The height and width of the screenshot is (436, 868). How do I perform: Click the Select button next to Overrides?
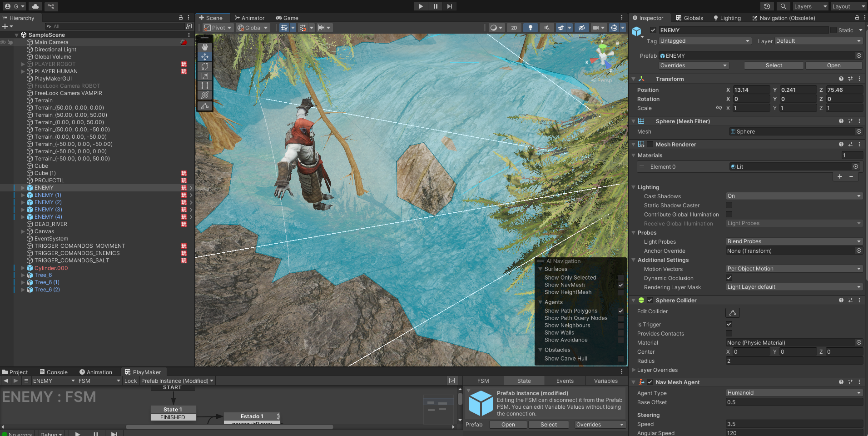[774, 65]
